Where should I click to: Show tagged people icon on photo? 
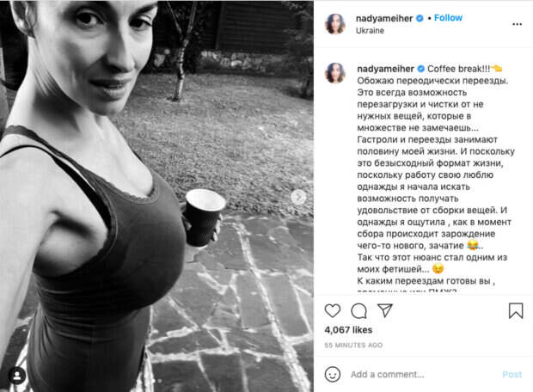point(17,376)
